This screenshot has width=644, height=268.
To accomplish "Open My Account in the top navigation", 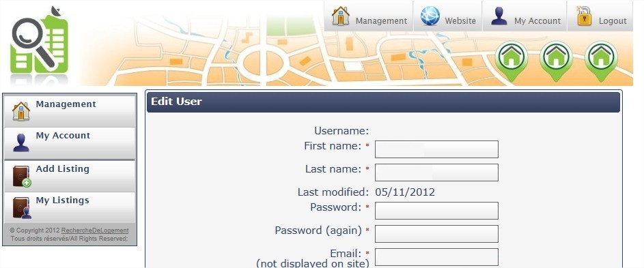I will [537, 21].
